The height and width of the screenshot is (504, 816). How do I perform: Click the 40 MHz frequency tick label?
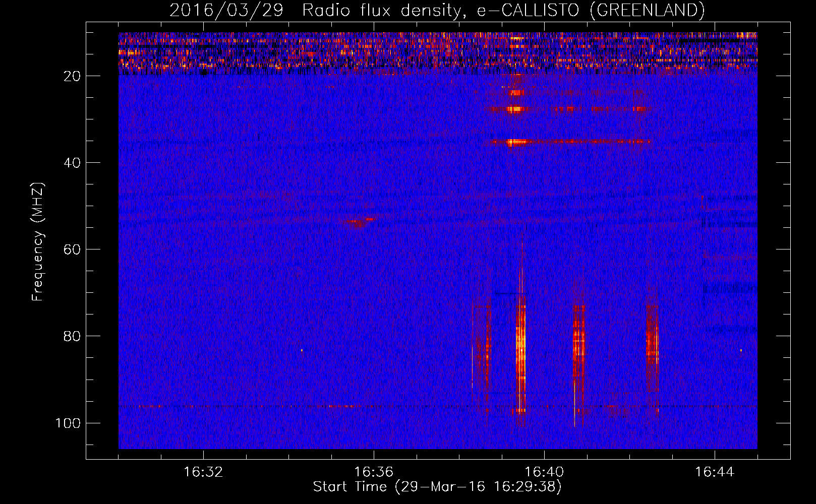coord(72,163)
